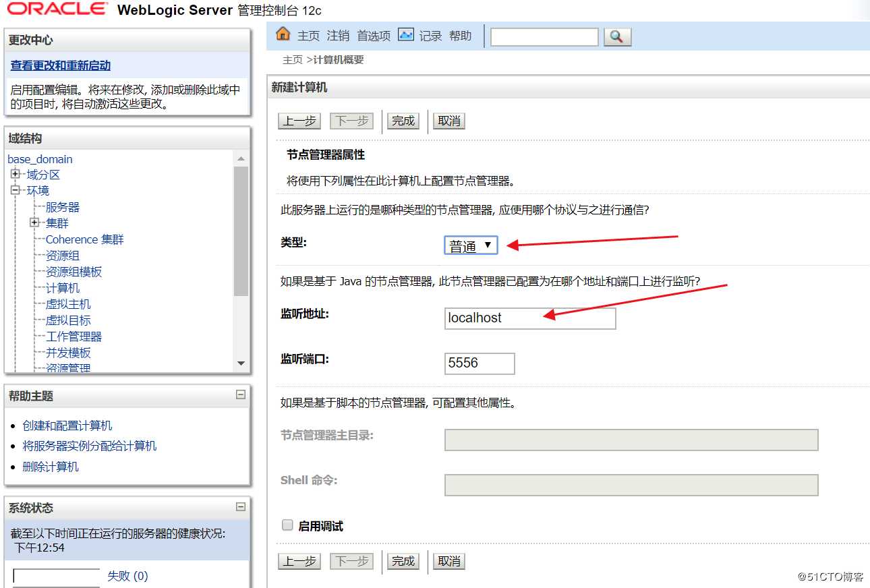Image resolution: width=870 pixels, height=588 pixels.
Task: Click the lower 上一步 button
Action: tap(299, 561)
